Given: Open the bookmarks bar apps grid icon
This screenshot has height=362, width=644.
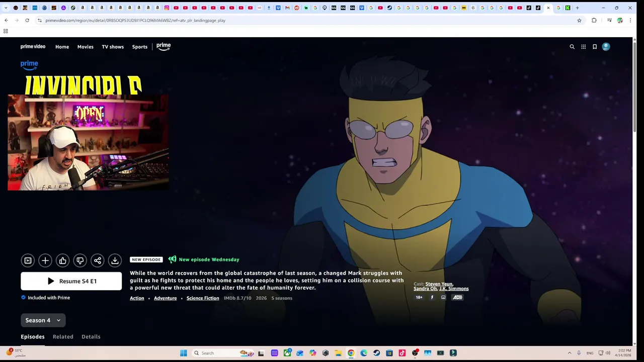Looking at the screenshot, I should coord(6,31).
